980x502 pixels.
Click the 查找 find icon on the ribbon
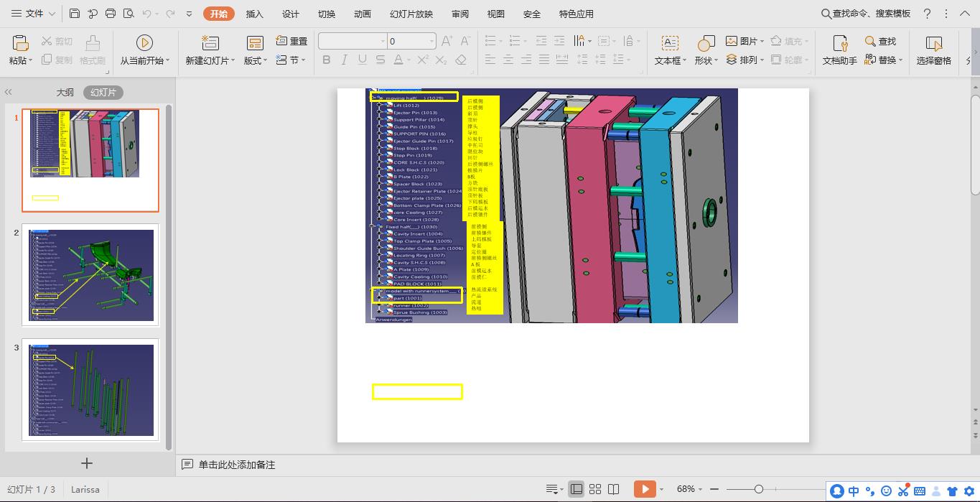[881, 41]
